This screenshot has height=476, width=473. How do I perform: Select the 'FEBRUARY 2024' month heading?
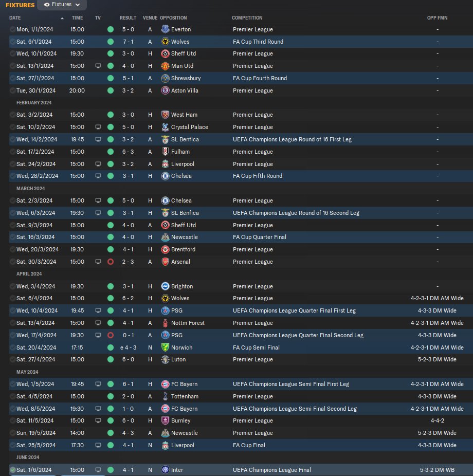(x=34, y=103)
